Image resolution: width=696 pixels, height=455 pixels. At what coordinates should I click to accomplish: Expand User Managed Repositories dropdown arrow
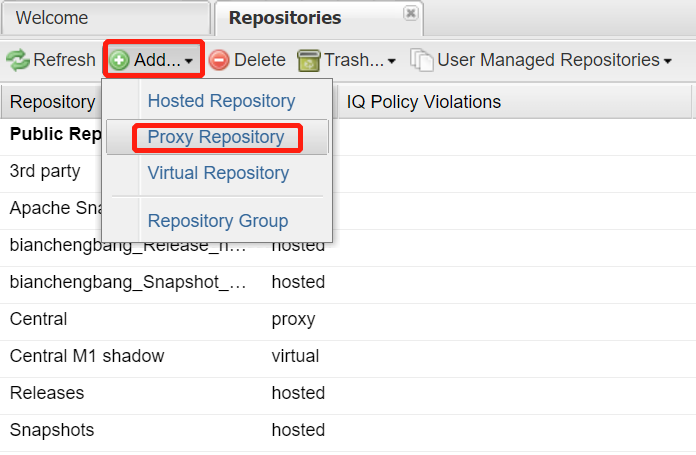click(x=667, y=61)
